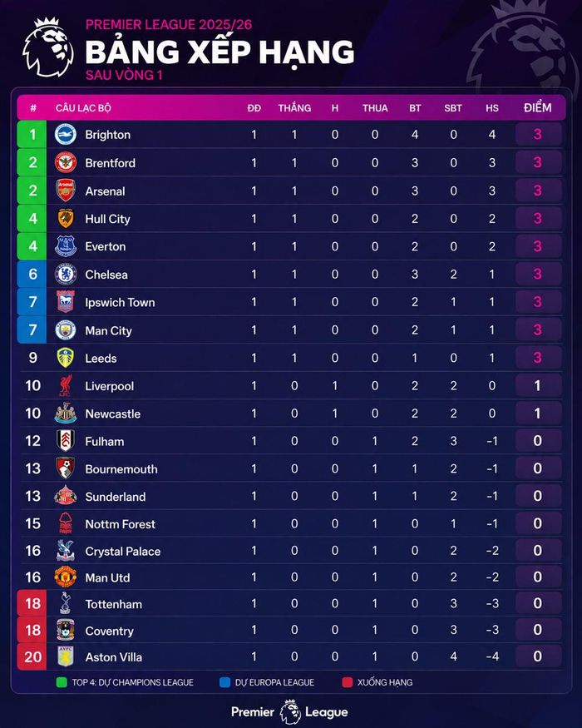Click the Nottm Forest team name
582x728 pixels.
pos(120,524)
